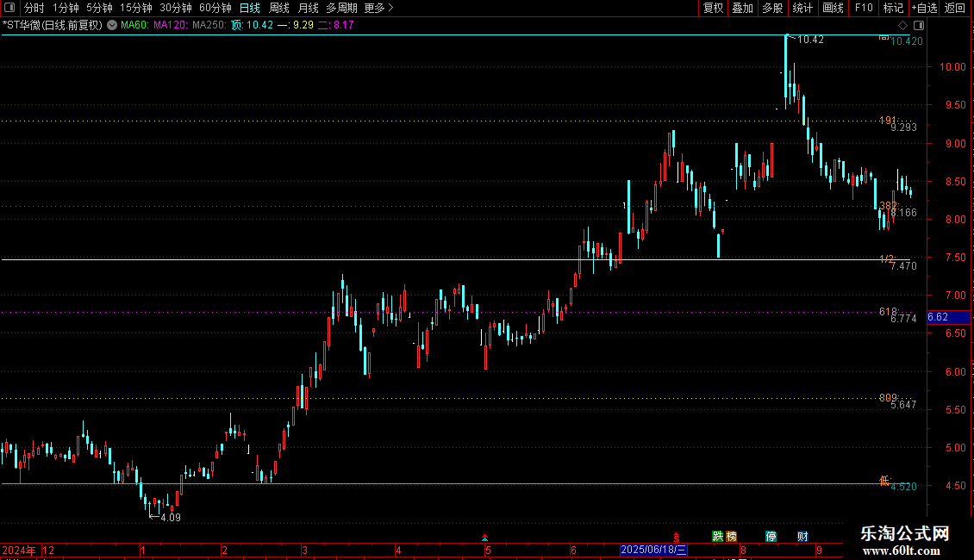
Task: Click the teal 停 event icon
Action: tap(771, 537)
